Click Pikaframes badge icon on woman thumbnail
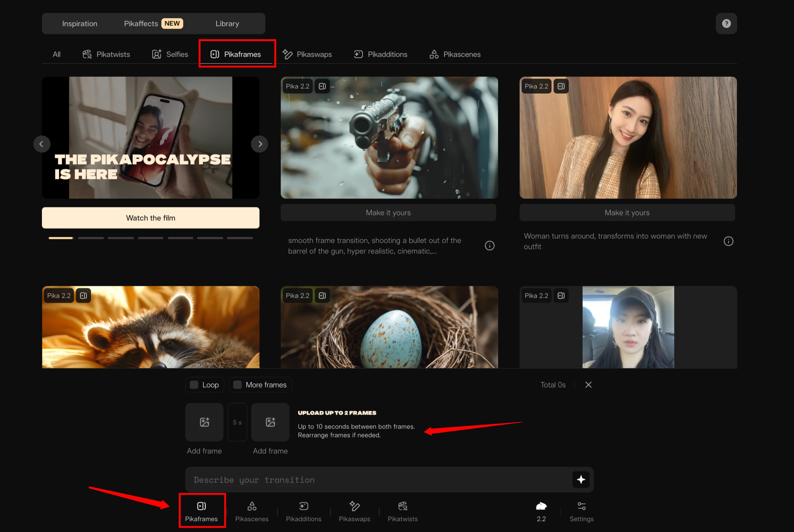The image size is (794, 532). [561, 86]
